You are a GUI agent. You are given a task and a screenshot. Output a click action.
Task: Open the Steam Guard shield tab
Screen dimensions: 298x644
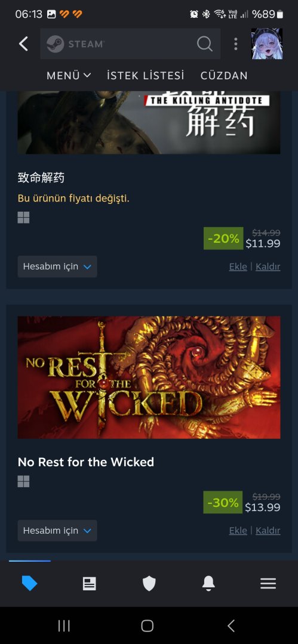pyautogui.click(x=149, y=583)
